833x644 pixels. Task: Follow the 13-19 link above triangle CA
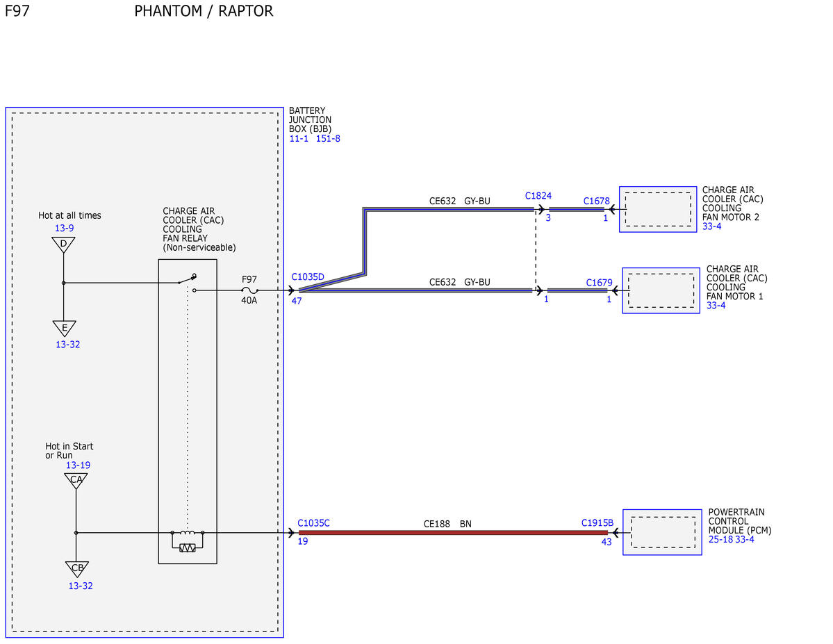pos(78,465)
